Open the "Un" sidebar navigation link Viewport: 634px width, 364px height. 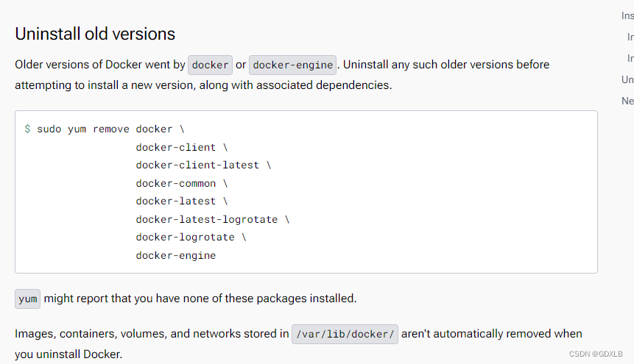pos(627,79)
